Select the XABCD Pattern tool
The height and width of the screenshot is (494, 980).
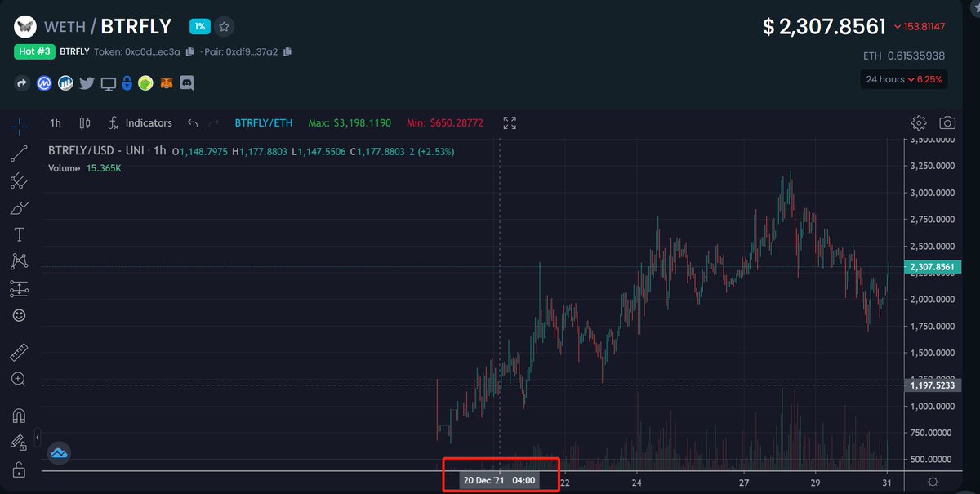click(x=18, y=261)
